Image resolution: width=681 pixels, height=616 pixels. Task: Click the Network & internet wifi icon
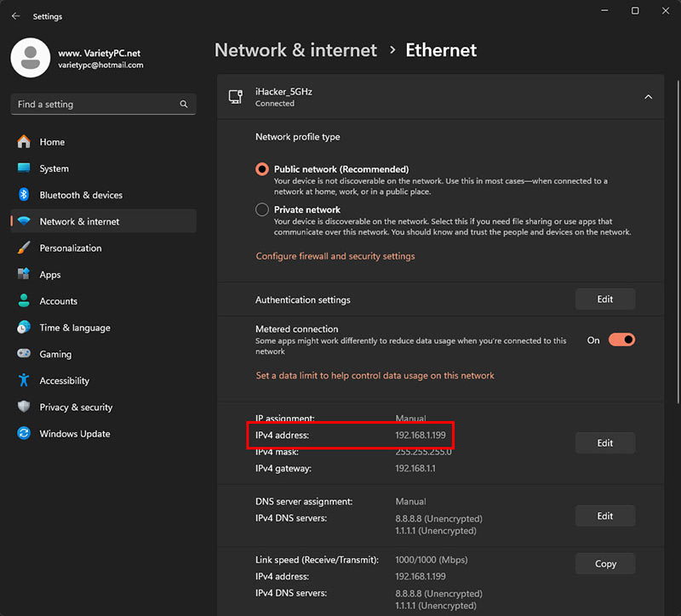coord(24,221)
